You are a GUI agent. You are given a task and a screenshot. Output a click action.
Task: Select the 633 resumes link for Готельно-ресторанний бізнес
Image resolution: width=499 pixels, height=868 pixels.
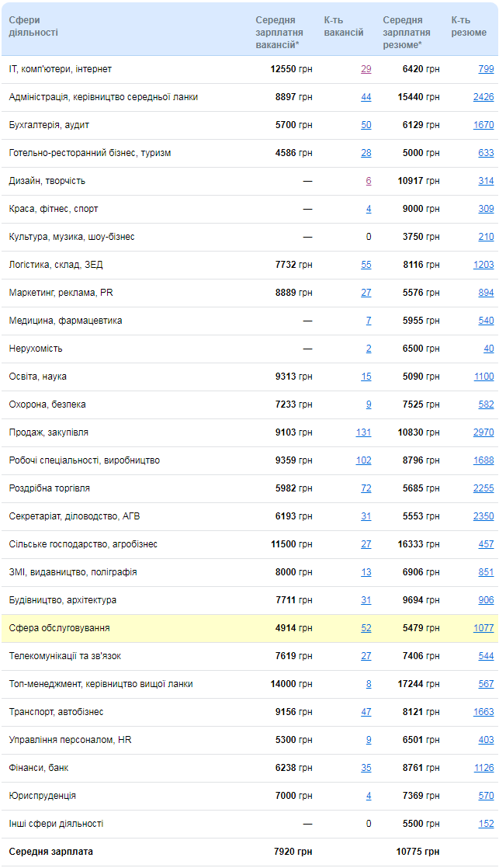[x=487, y=153]
